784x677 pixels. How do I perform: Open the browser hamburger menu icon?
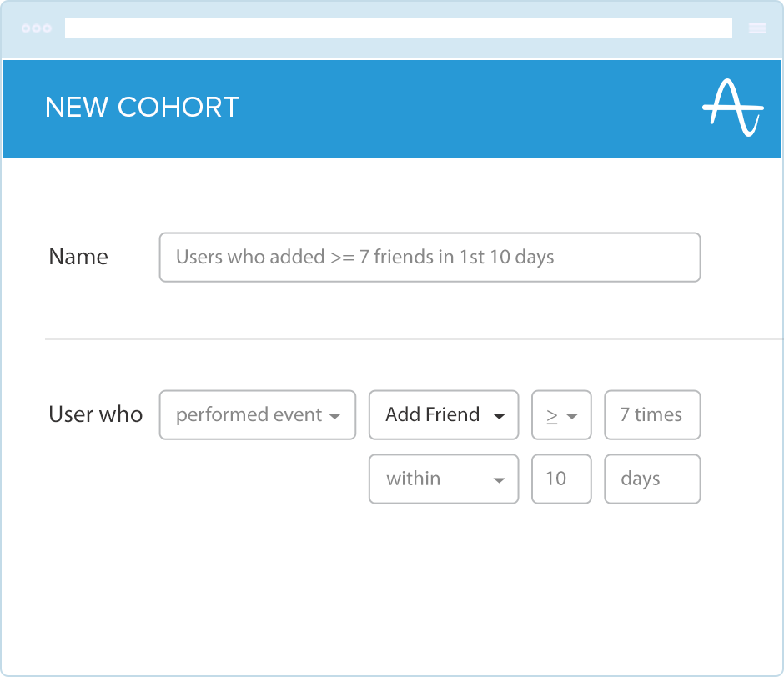tap(757, 28)
